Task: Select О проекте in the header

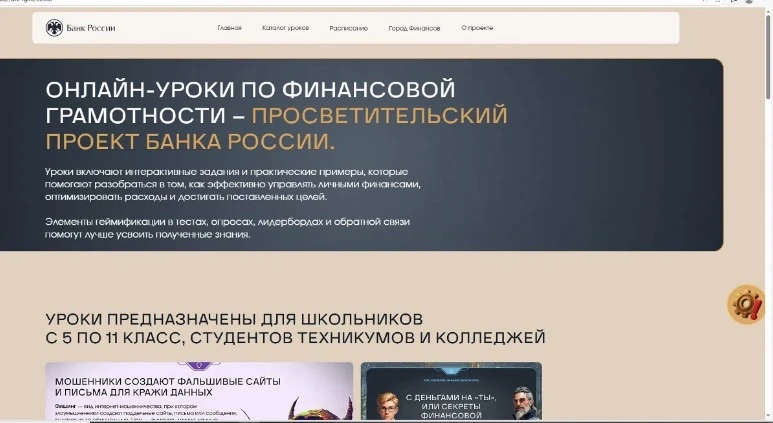Action: (x=477, y=28)
